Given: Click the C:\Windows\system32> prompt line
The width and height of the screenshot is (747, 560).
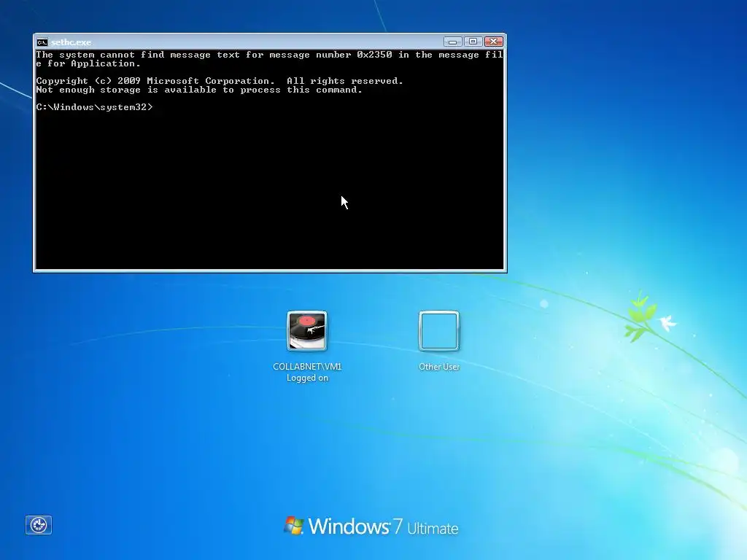Looking at the screenshot, I should (x=94, y=107).
